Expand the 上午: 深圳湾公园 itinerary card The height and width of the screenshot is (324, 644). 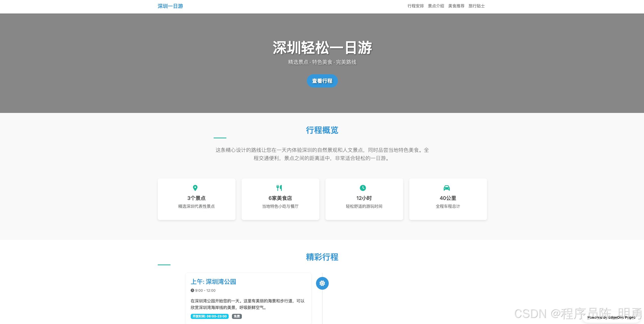[x=213, y=282]
